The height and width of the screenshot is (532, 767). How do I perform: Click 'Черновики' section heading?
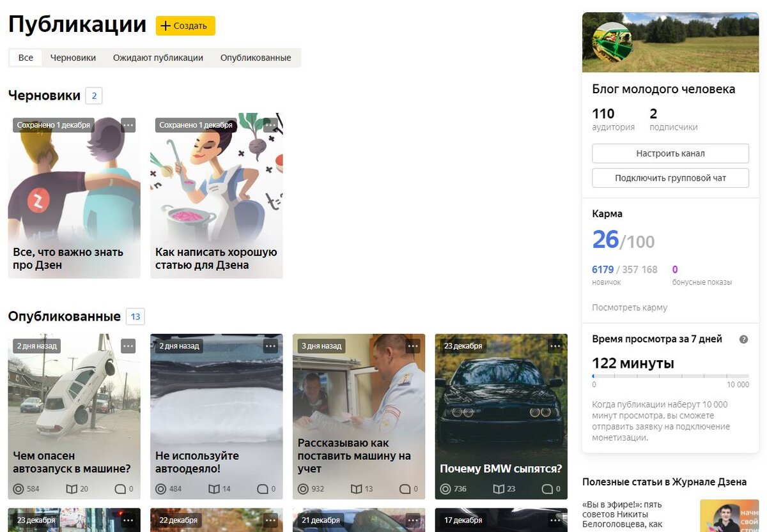[x=44, y=96]
